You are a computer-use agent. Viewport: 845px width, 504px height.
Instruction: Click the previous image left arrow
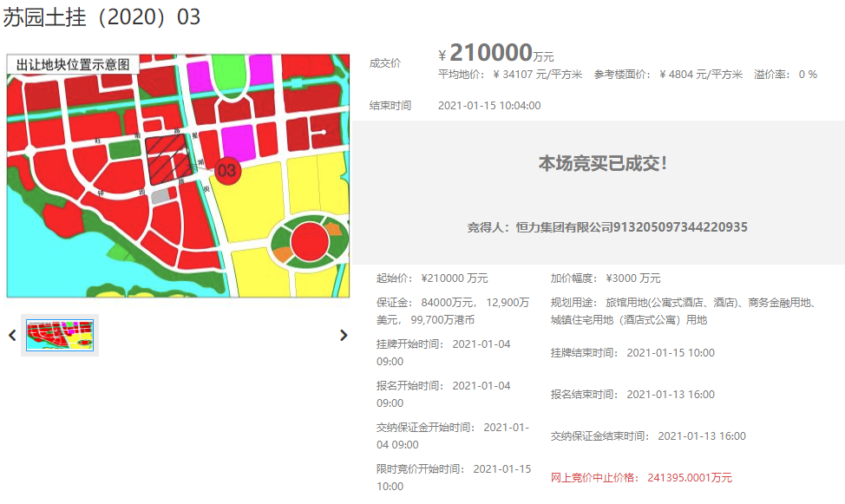12,335
